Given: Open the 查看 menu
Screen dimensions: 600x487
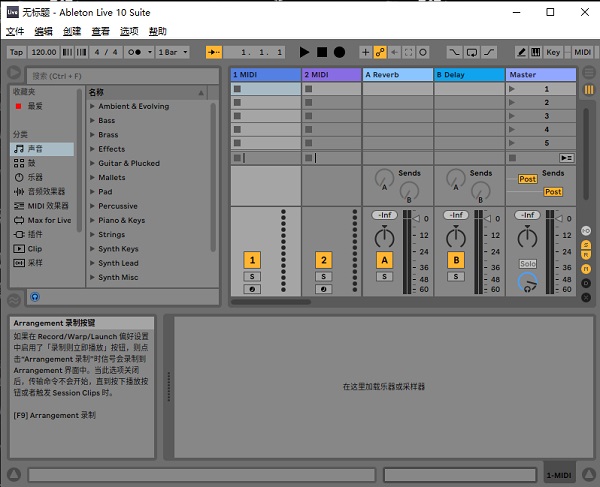Looking at the screenshot, I should [101, 31].
